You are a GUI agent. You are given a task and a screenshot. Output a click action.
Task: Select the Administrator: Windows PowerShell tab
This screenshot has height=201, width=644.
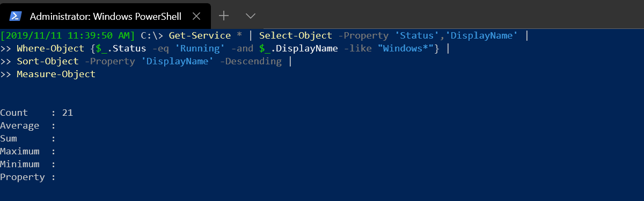point(105,16)
